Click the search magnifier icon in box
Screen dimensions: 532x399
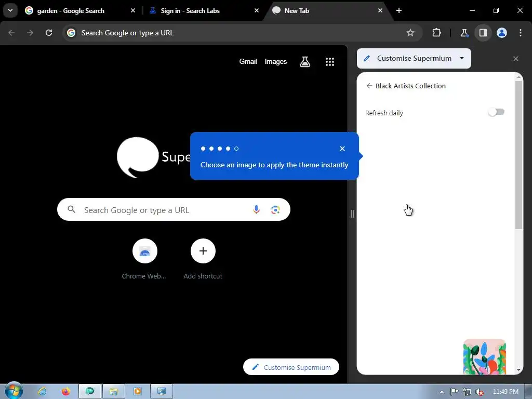tap(71, 209)
